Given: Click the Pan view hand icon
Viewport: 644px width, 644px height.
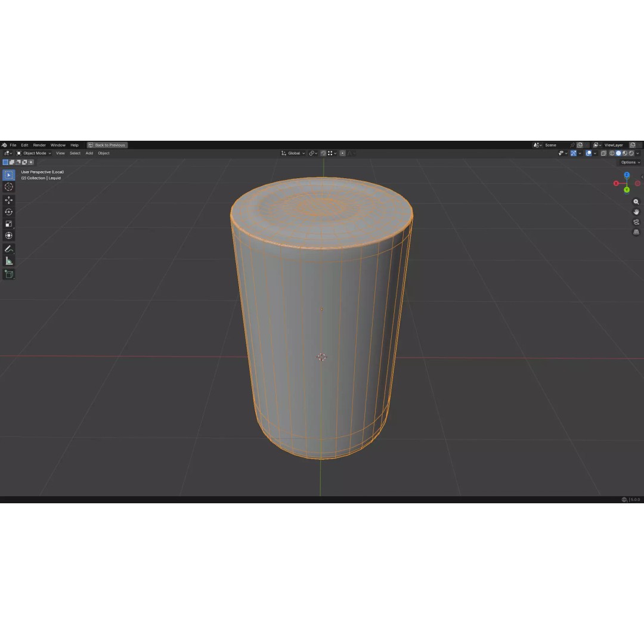Looking at the screenshot, I should 636,212.
